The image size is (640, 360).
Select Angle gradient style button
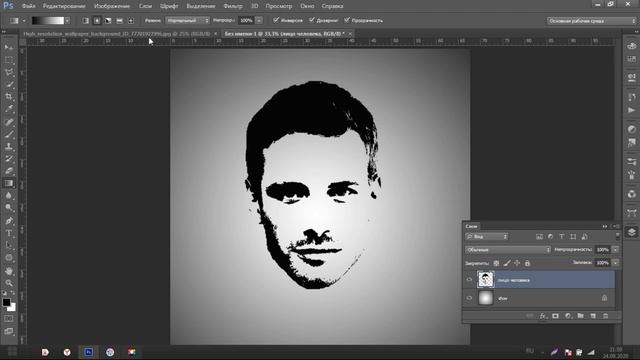pos(108,20)
